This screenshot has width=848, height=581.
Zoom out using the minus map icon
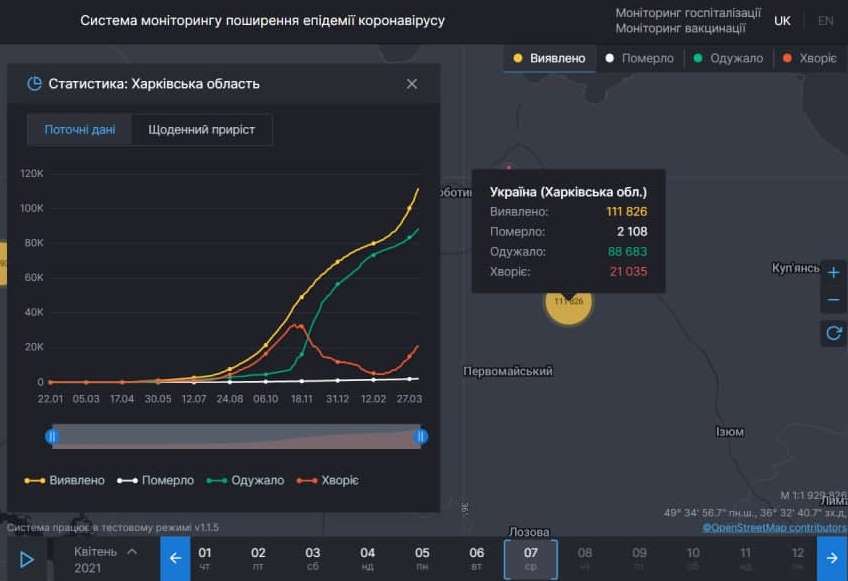834,299
